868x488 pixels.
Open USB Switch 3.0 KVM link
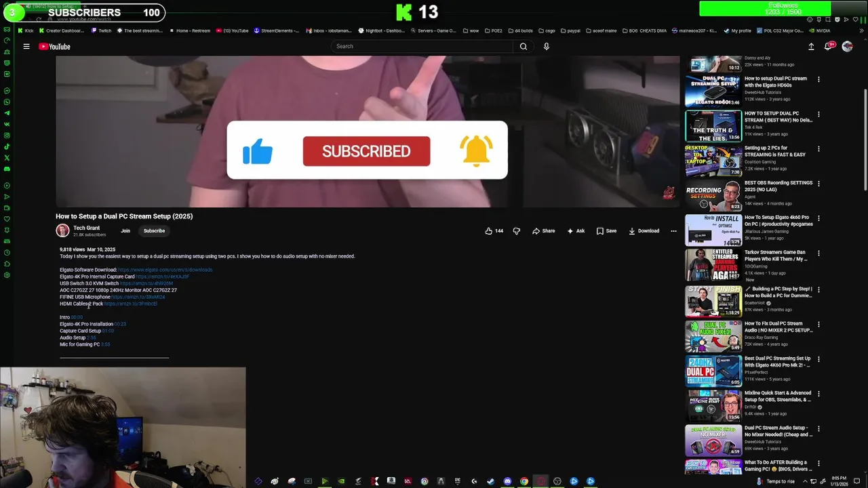click(146, 283)
